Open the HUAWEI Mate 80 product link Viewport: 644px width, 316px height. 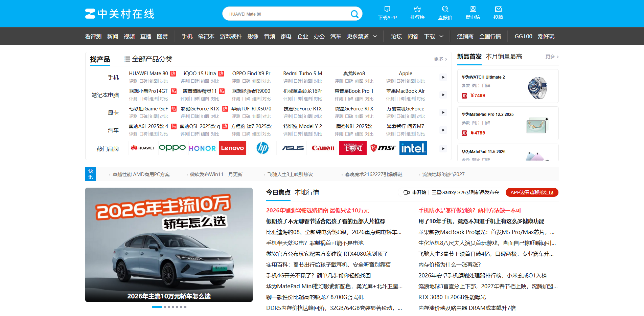(149, 73)
